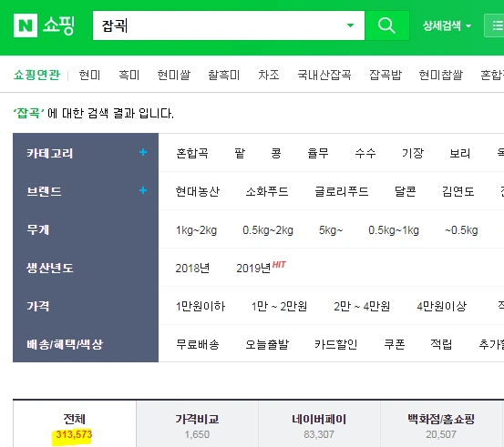
Task: Filter by 적립
Action: coord(441,344)
